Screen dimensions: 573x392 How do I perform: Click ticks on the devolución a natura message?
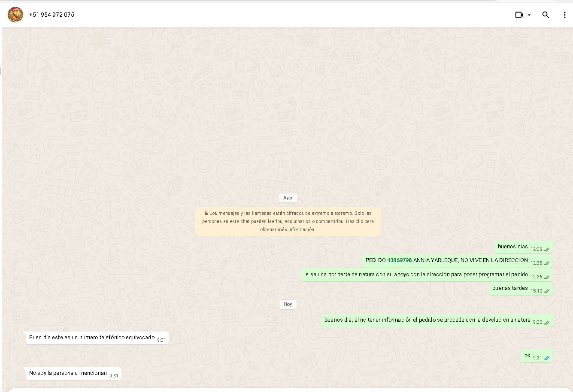pos(546,323)
